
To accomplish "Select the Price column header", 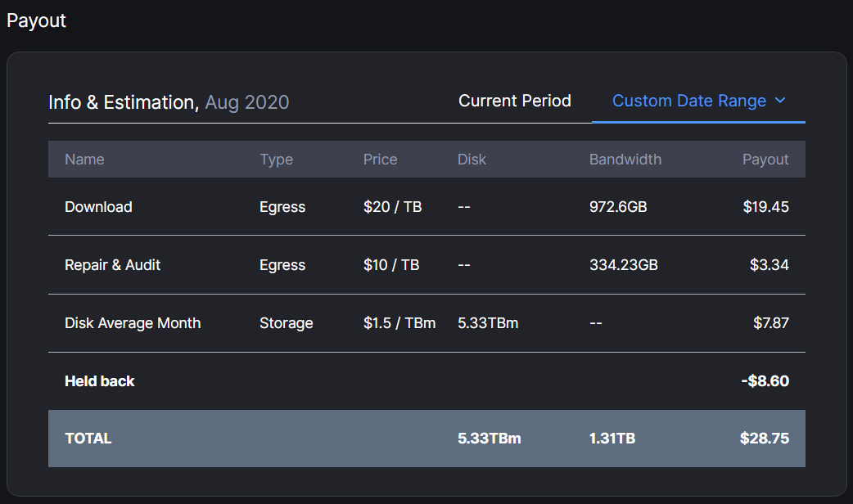I will [x=380, y=160].
